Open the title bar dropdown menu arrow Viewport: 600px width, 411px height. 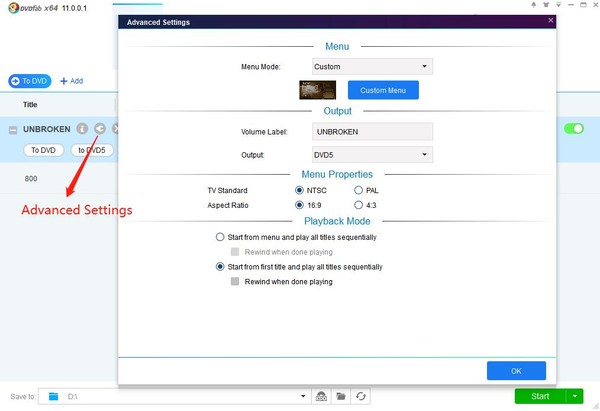click(x=558, y=5)
